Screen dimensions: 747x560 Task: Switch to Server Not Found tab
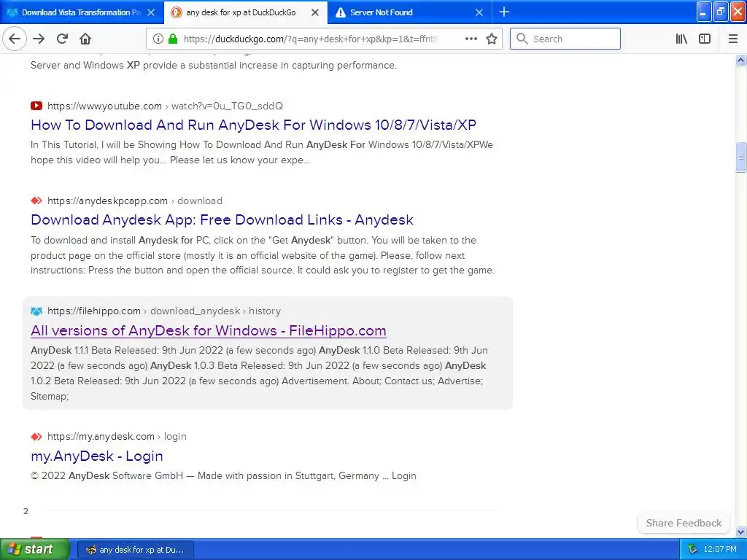[410, 12]
